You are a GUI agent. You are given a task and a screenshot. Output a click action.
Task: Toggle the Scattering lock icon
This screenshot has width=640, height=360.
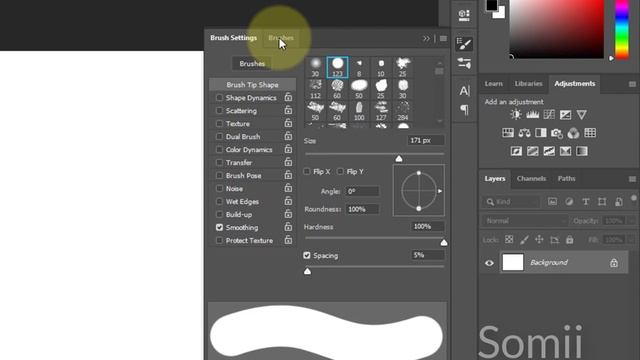click(288, 110)
